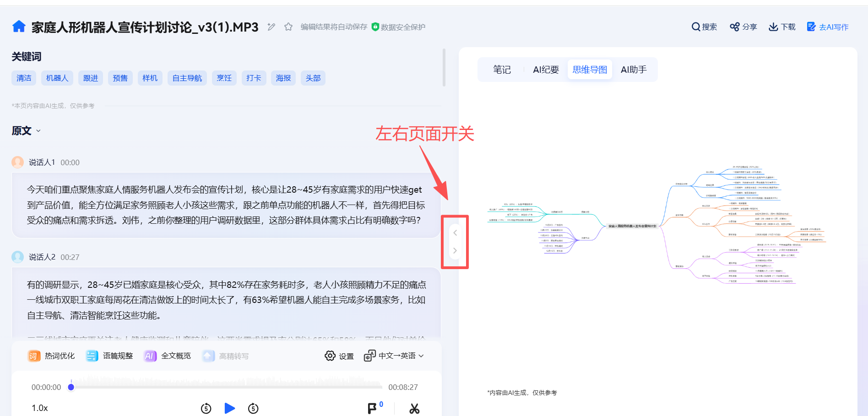The image size is (868, 416).
Task: Switch to the 笔记 tab
Action: click(x=502, y=70)
